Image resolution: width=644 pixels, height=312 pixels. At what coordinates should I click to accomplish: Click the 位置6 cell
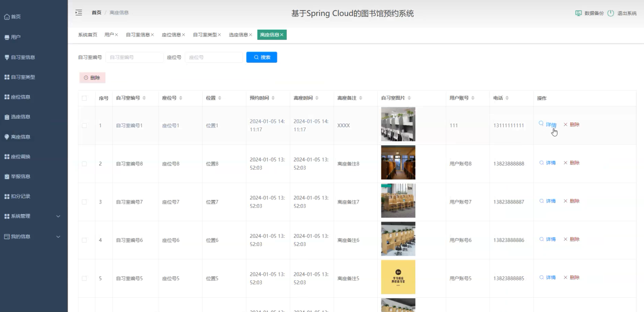pos(212,240)
